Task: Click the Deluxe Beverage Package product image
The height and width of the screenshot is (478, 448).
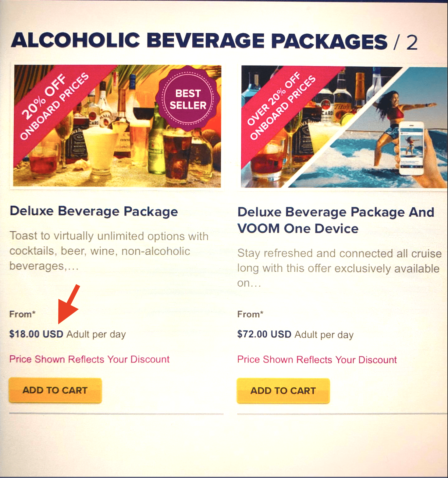Action: coord(117,126)
